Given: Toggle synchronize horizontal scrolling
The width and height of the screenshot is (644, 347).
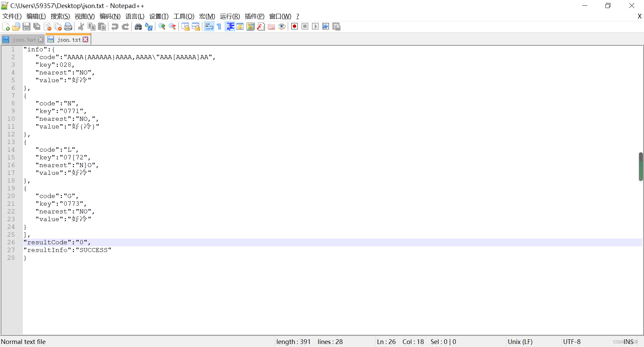Looking at the screenshot, I should (196, 27).
